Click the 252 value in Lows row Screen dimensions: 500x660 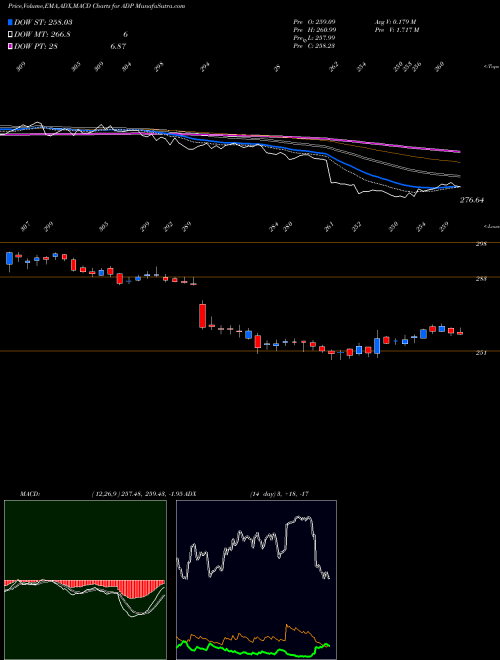pyautogui.click(x=357, y=227)
